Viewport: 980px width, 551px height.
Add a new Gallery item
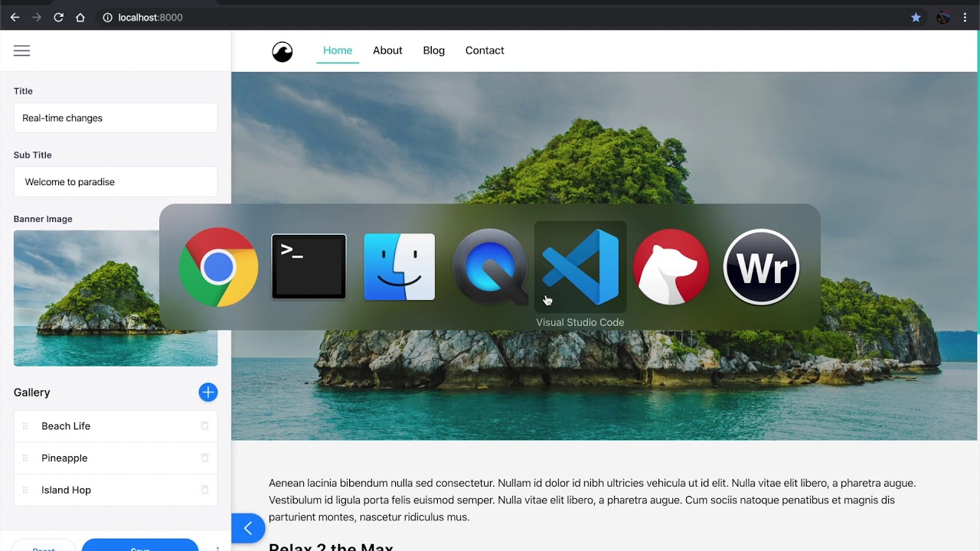click(207, 392)
